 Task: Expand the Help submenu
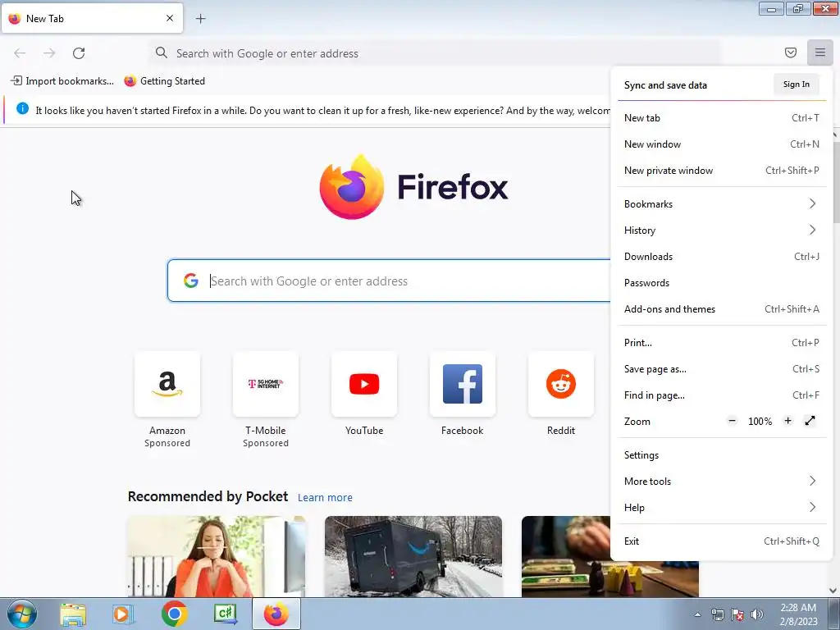[722, 507]
